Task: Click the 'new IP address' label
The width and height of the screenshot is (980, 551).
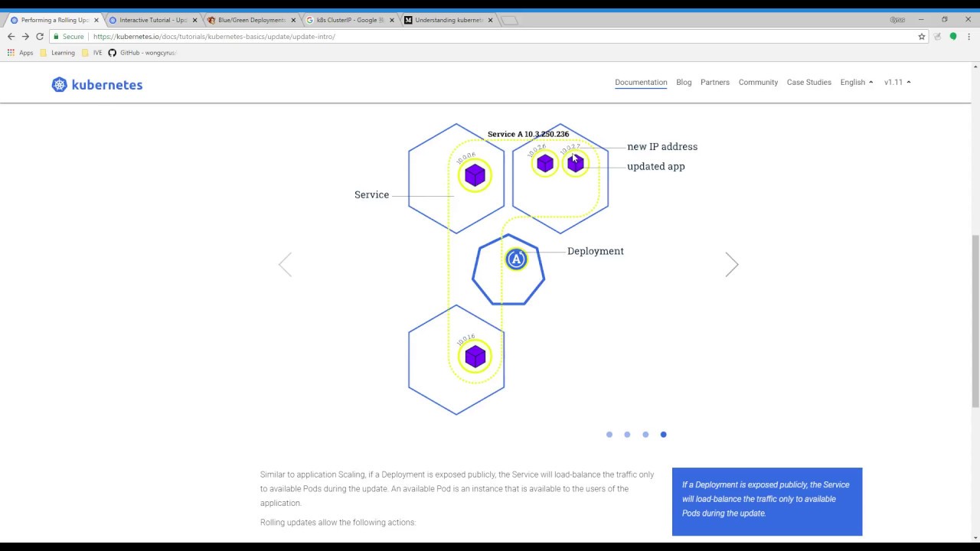Action: (x=662, y=146)
